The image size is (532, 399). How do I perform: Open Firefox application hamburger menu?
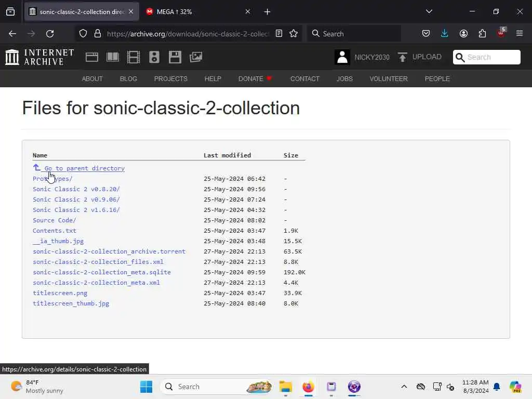(520, 34)
